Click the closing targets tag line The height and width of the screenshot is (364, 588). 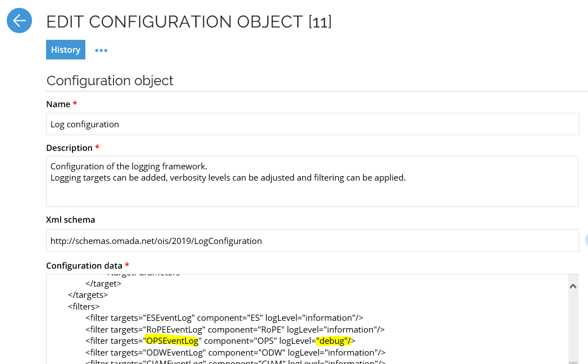(88, 294)
